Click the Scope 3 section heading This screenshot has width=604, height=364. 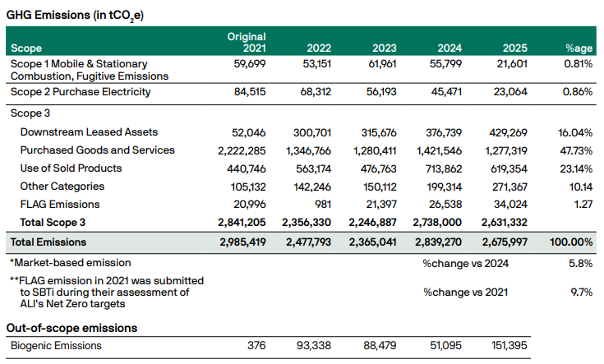coord(35,113)
